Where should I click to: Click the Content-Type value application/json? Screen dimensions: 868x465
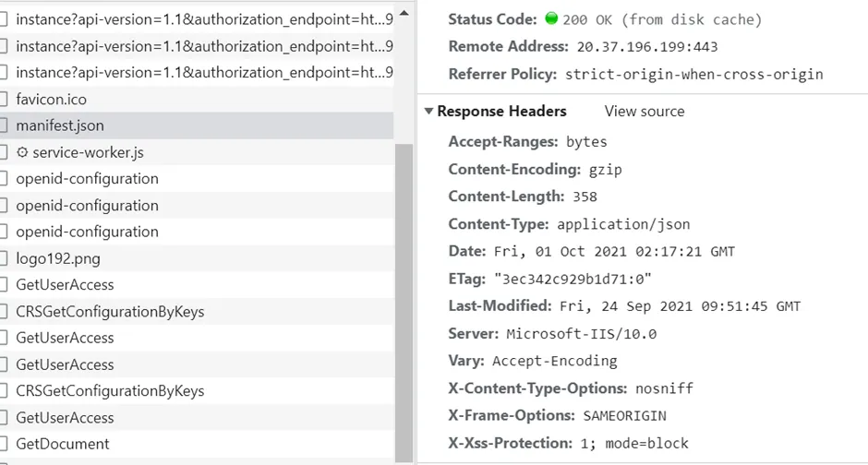[x=623, y=224]
